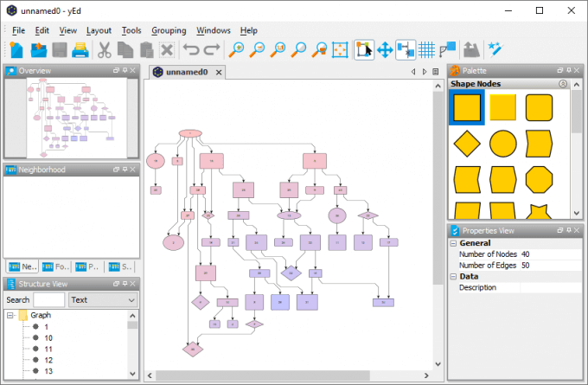The width and height of the screenshot is (588, 385).
Task: Click the Undo arrow icon
Action: coord(191,49)
